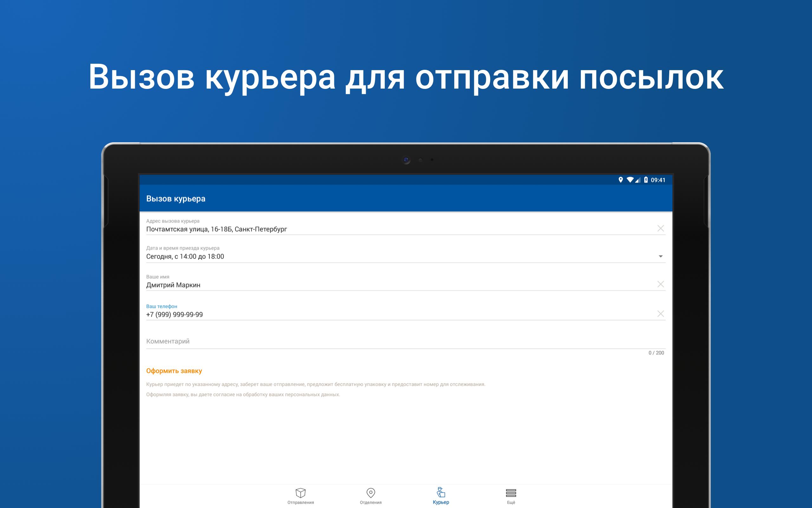Click the Дата и время приезда курьера label

tap(182, 248)
